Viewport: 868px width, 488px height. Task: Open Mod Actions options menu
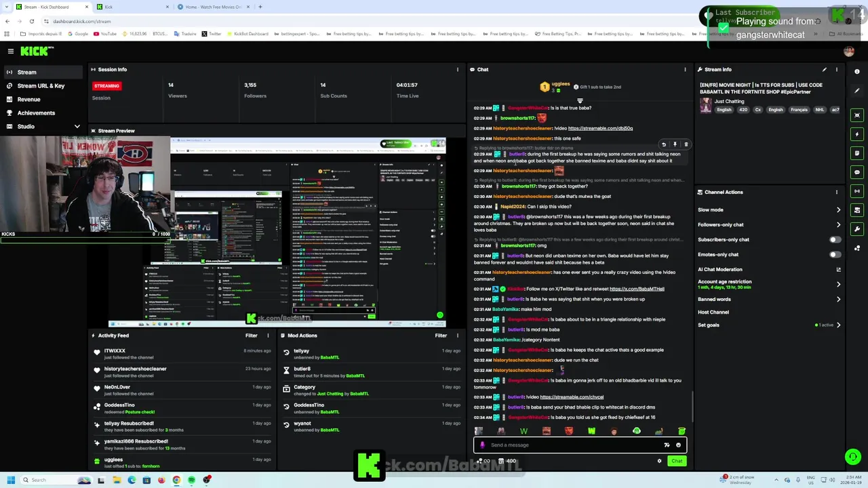pos(458,335)
